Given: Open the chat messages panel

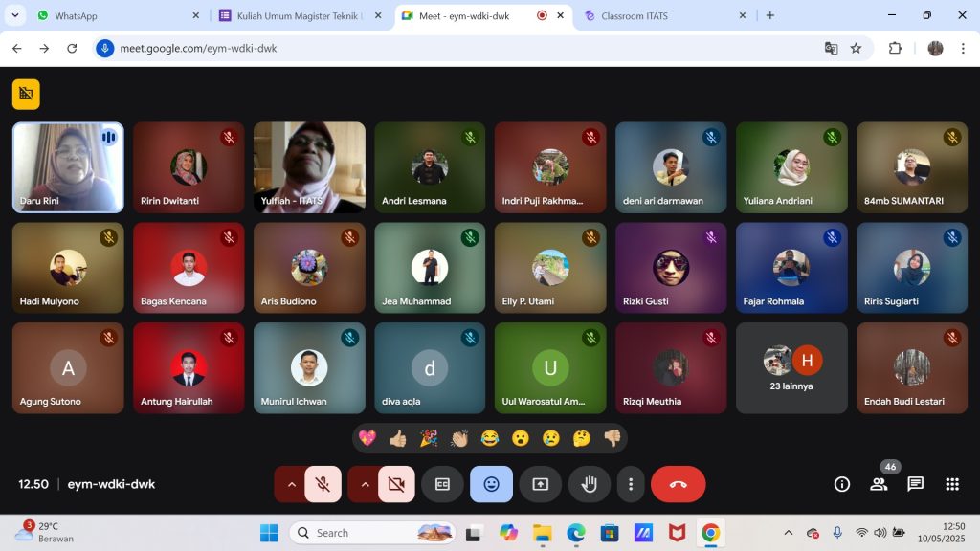Looking at the screenshot, I should (x=916, y=484).
